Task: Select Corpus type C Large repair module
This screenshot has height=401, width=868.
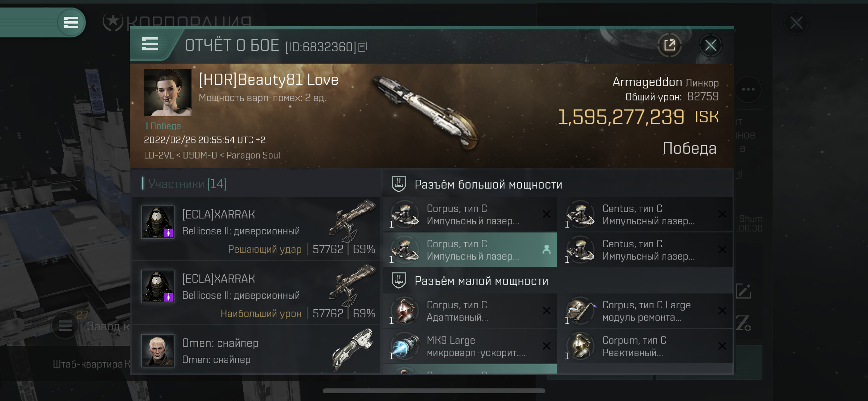Action: point(645,311)
